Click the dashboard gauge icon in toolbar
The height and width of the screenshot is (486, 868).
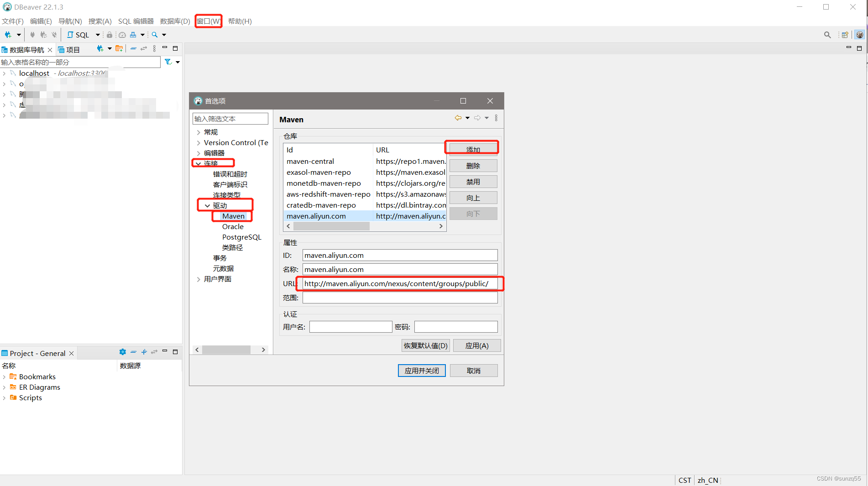(x=122, y=35)
